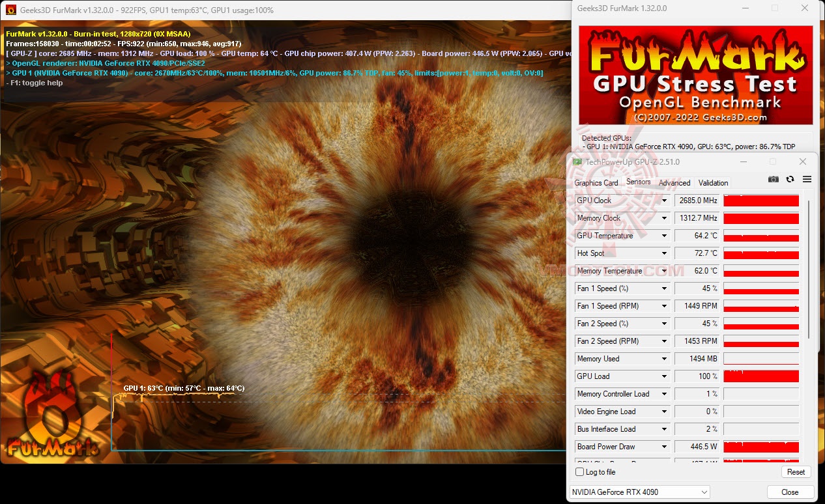Click the Board Power Draw history graph
The width and height of the screenshot is (825, 504).
click(761, 447)
